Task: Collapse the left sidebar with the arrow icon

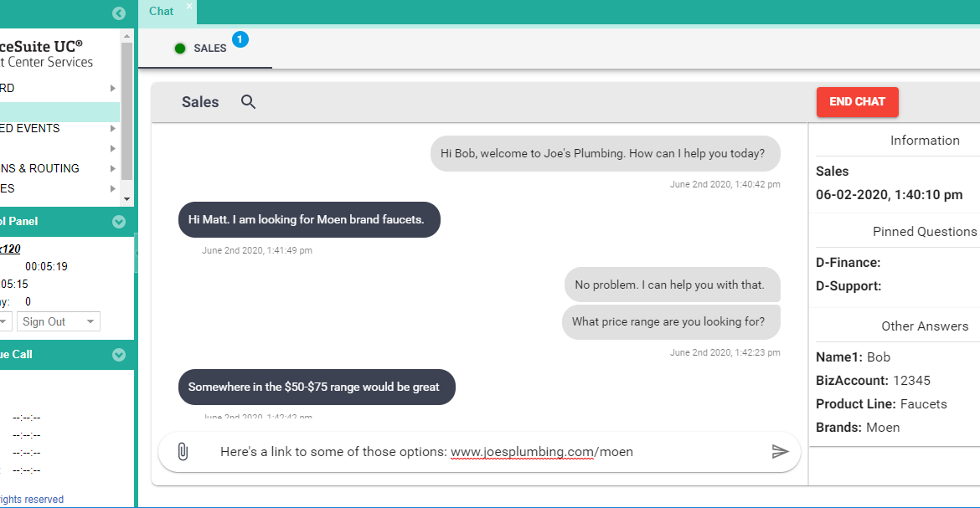Action: 119,13
